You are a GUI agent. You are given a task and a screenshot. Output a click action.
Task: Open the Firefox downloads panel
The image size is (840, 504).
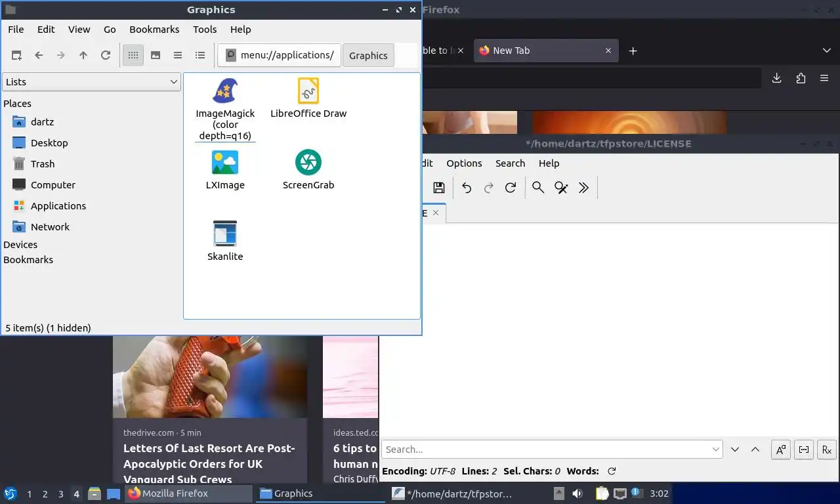click(x=777, y=78)
